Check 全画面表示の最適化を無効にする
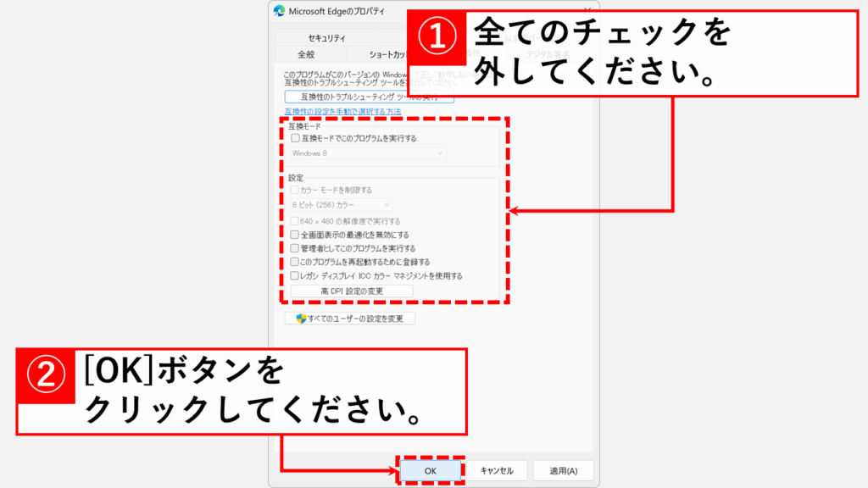Viewport: 868px width, 488px height. [295, 235]
